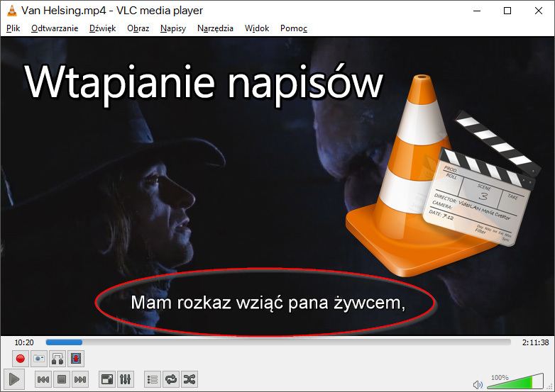Viewport: 555px width, 392px height.
Task: Take a video snapshot
Action: point(39,359)
